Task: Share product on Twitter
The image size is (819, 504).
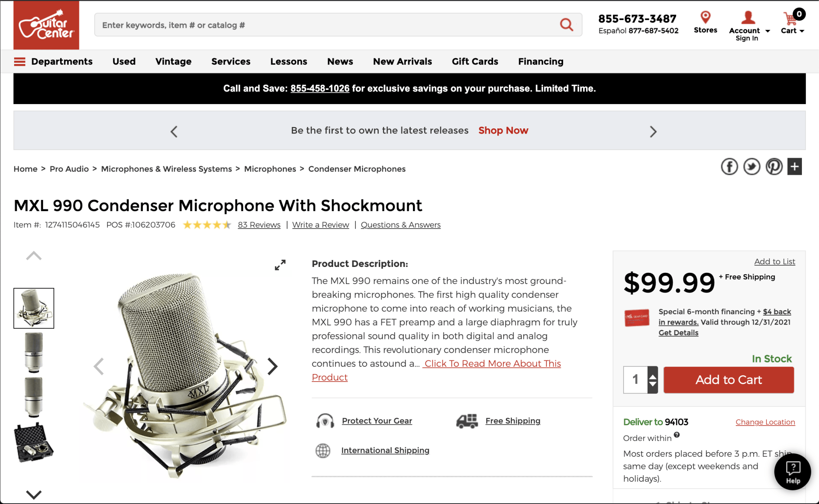Action: pos(752,167)
